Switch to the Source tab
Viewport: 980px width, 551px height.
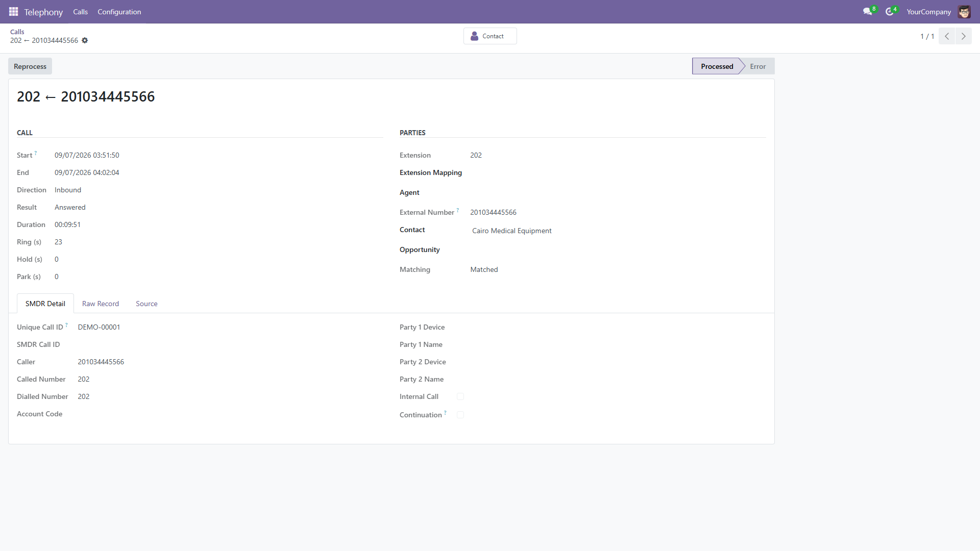(146, 304)
